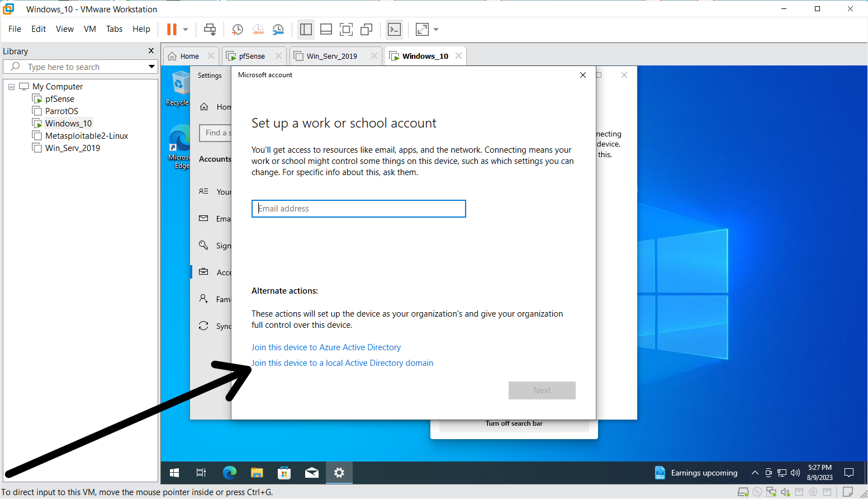The height and width of the screenshot is (499, 868).
Task: Select Win_Serv_2019 in the Library tree
Action: coord(73,148)
